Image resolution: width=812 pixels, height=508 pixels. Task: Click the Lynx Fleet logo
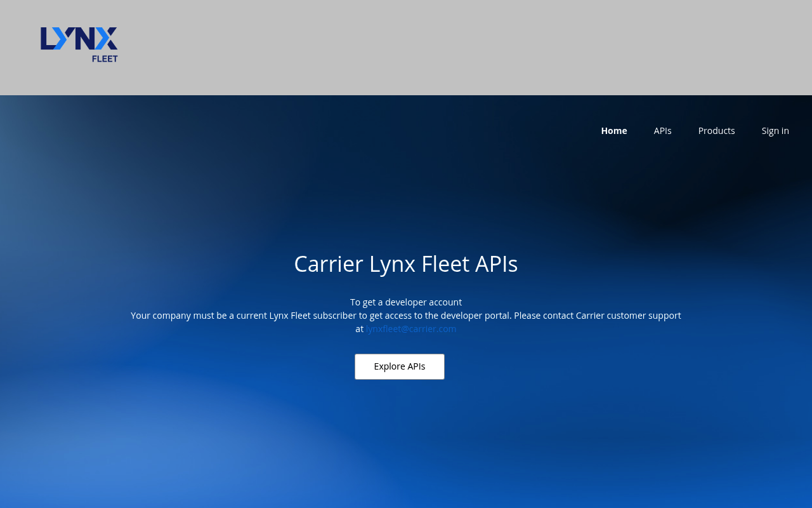pyautogui.click(x=79, y=44)
